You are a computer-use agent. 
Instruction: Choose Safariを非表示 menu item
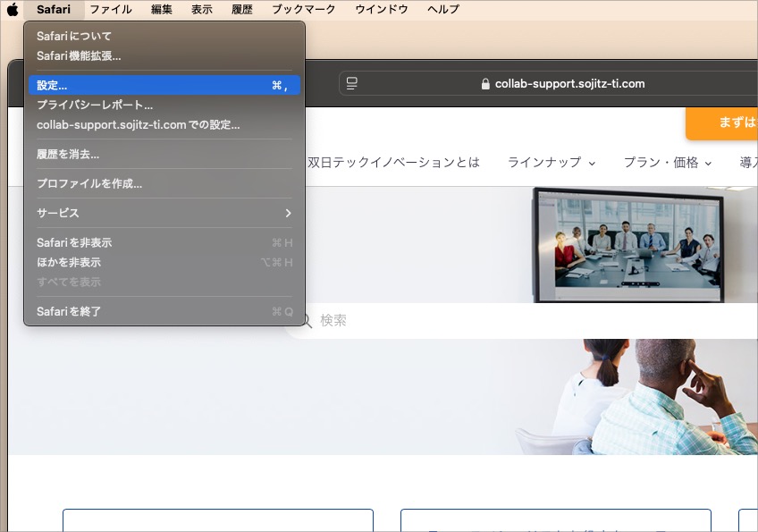coord(164,243)
